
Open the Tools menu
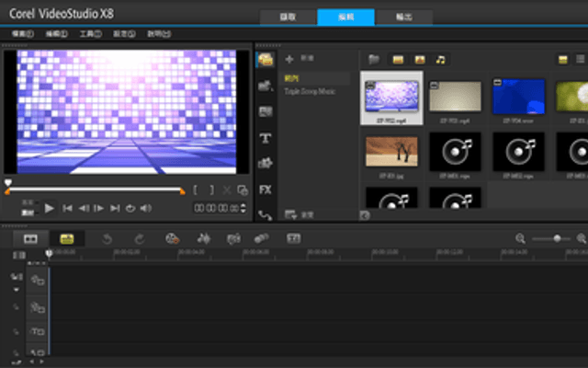click(x=90, y=34)
